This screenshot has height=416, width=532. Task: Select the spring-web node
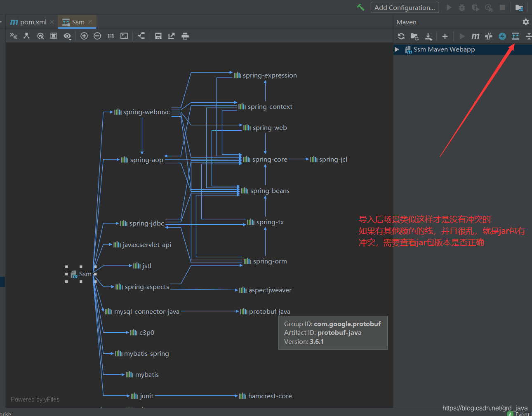click(x=265, y=127)
